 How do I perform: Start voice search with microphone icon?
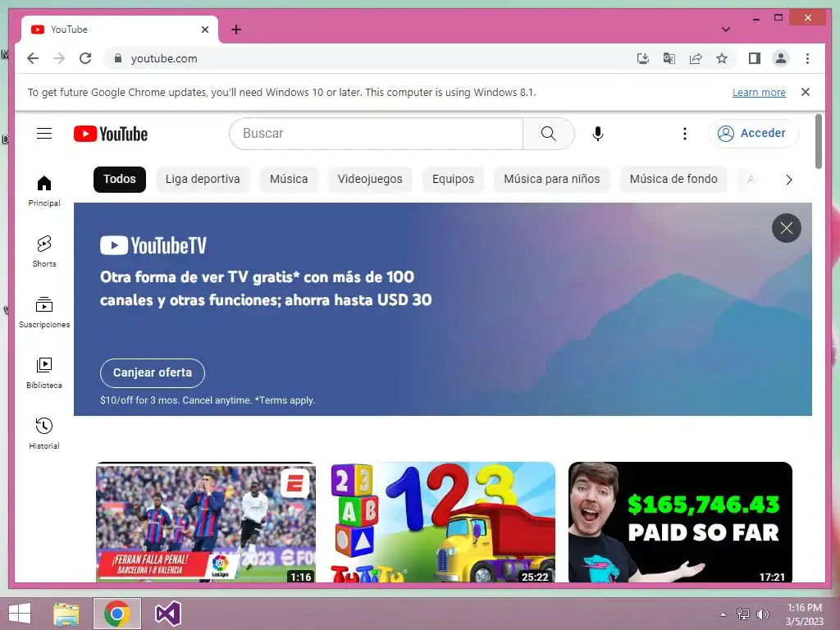point(598,134)
